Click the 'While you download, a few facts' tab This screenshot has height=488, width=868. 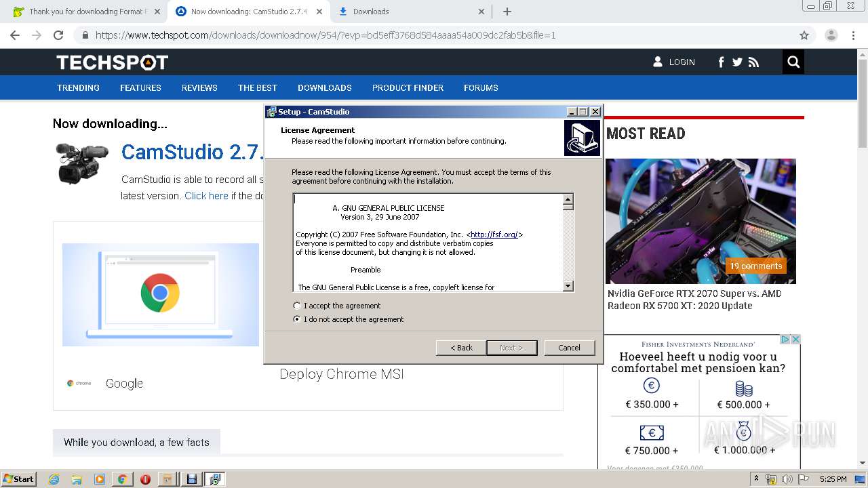click(136, 442)
